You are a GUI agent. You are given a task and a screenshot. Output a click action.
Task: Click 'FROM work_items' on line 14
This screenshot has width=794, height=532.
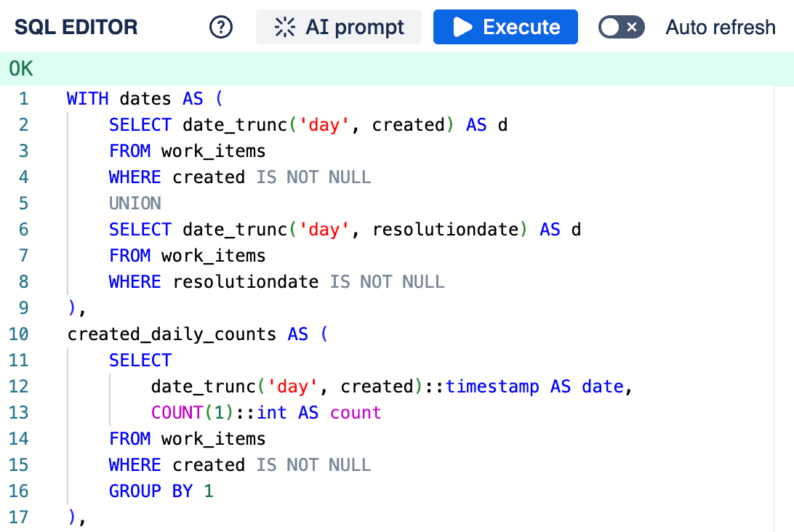pyautogui.click(x=188, y=438)
